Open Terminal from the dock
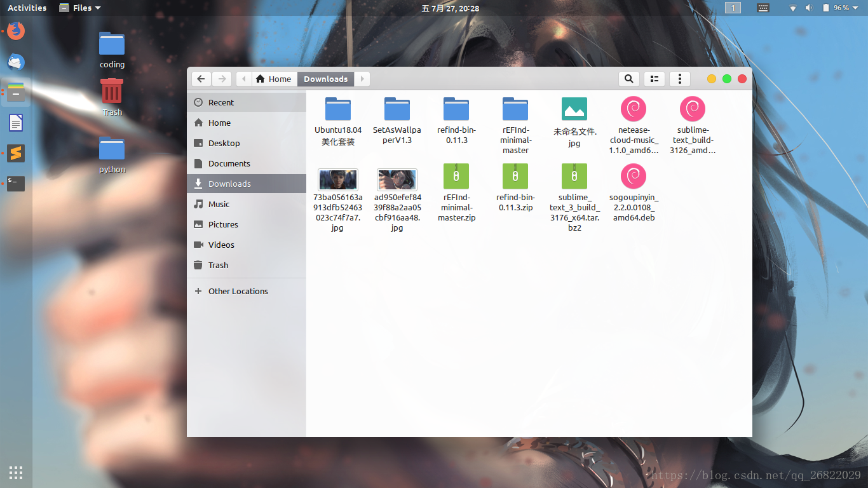This screenshot has width=868, height=488. point(16,184)
